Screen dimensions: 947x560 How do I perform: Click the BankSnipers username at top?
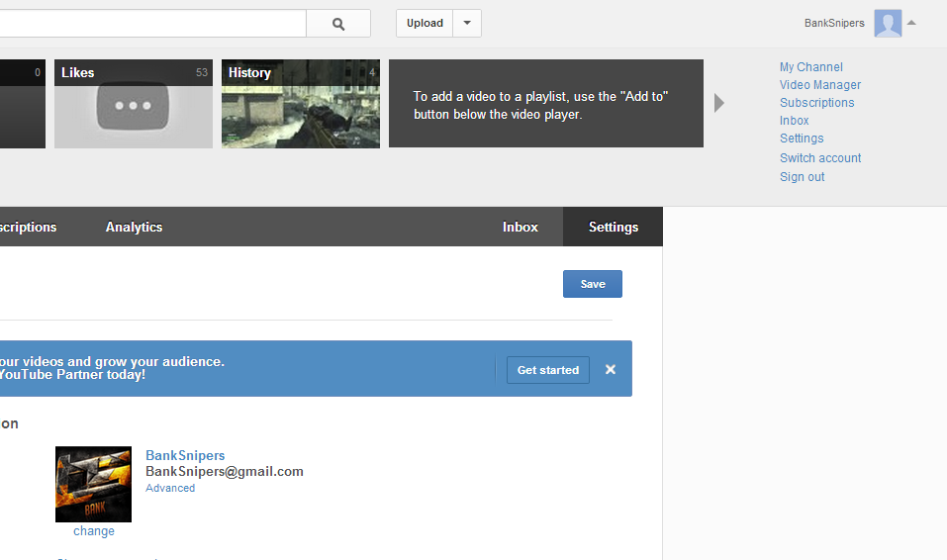834,23
